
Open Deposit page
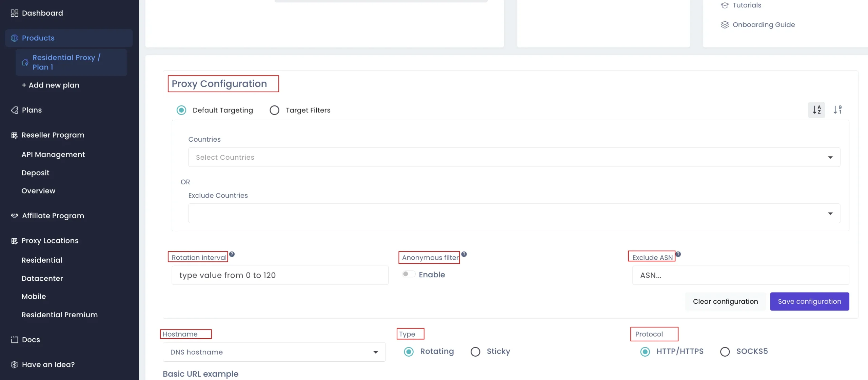[35, 173]
